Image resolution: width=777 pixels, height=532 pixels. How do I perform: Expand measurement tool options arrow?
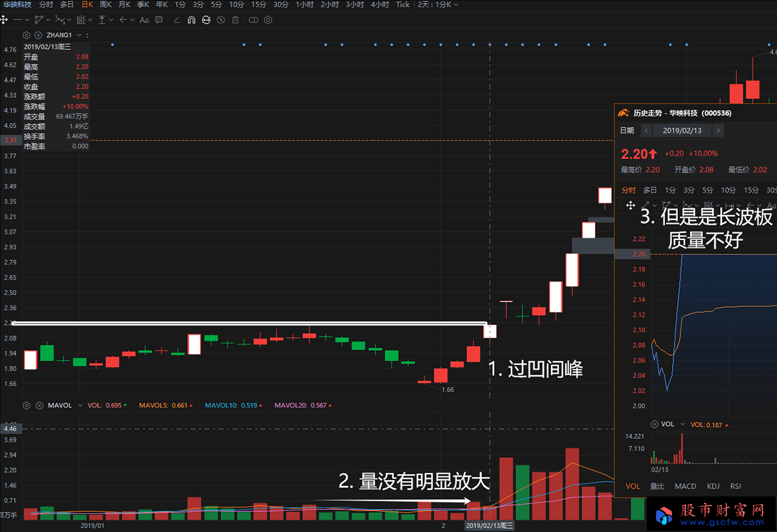(90, 20)
